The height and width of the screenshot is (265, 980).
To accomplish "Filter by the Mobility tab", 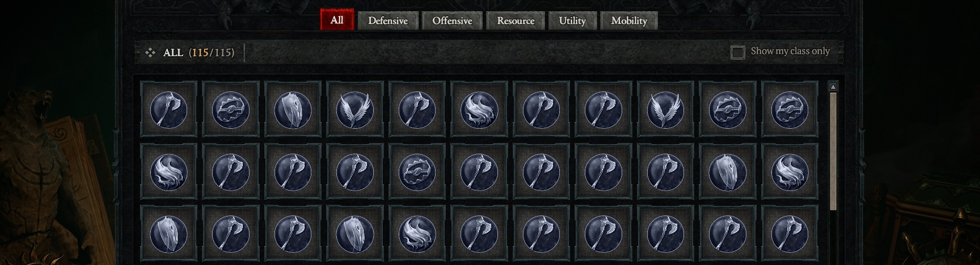I will (629, 20).
